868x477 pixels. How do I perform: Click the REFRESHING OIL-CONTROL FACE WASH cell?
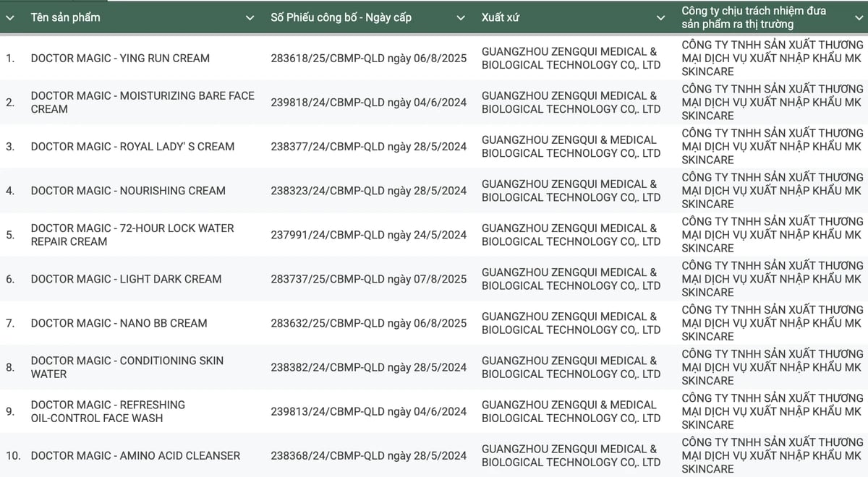[x=108, y=411]
